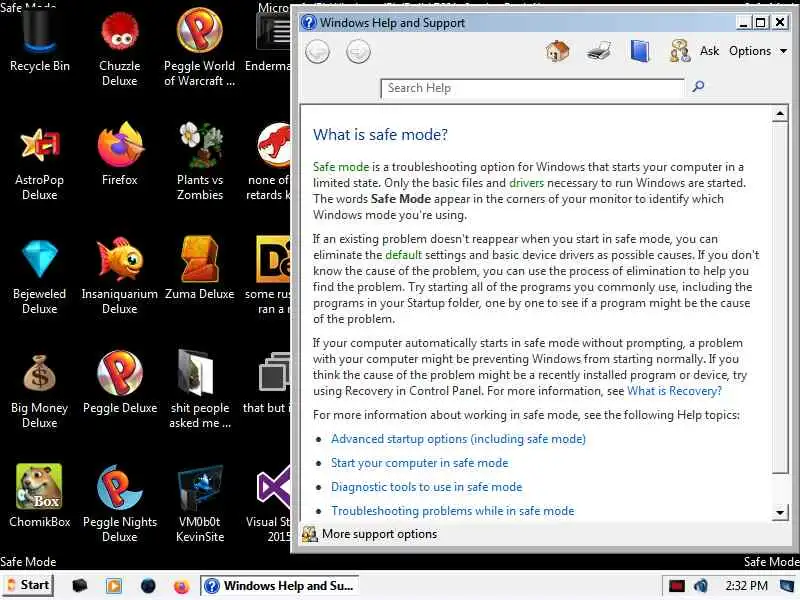Select the Big Money Deluxe icon
The image size is (800, 600).
[x=39, y=391]
